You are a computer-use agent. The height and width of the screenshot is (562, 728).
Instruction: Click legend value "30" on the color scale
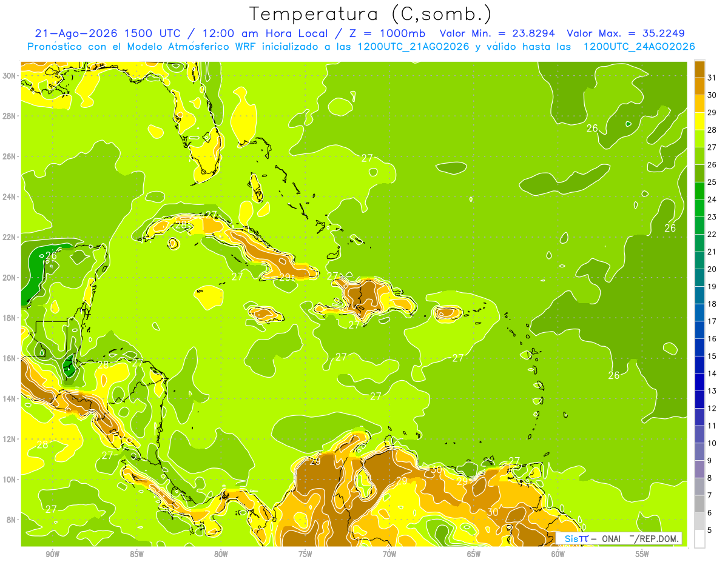click(x=712, y=95)
